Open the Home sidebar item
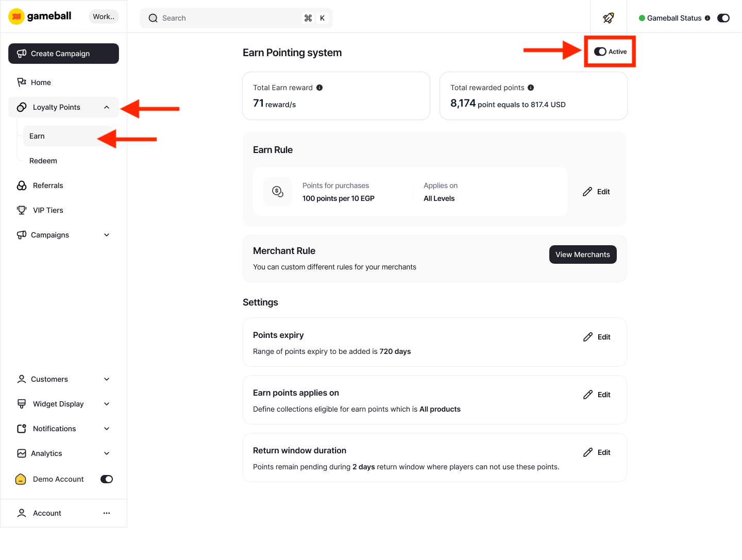The height and width of the screenshot is (560, 742). 41,82
